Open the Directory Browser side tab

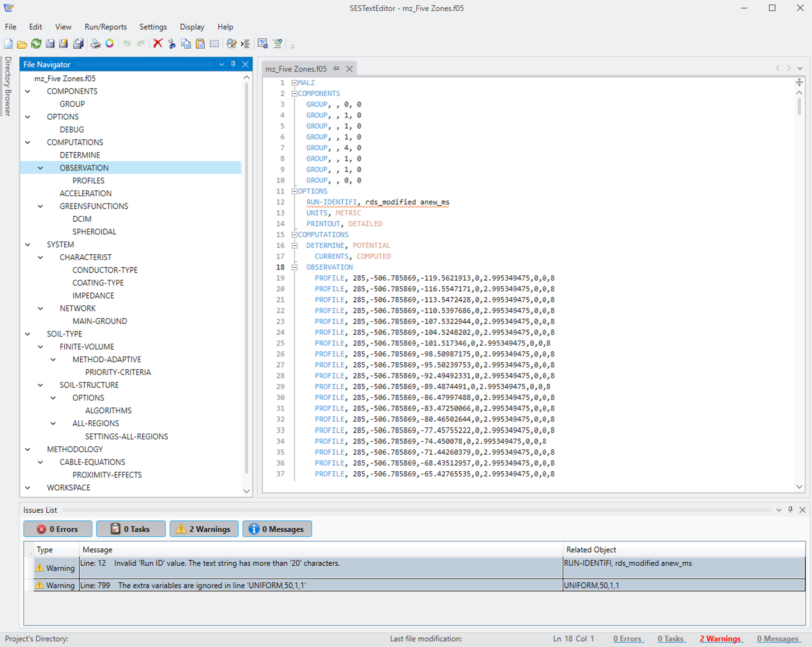[x=8, y=87]
